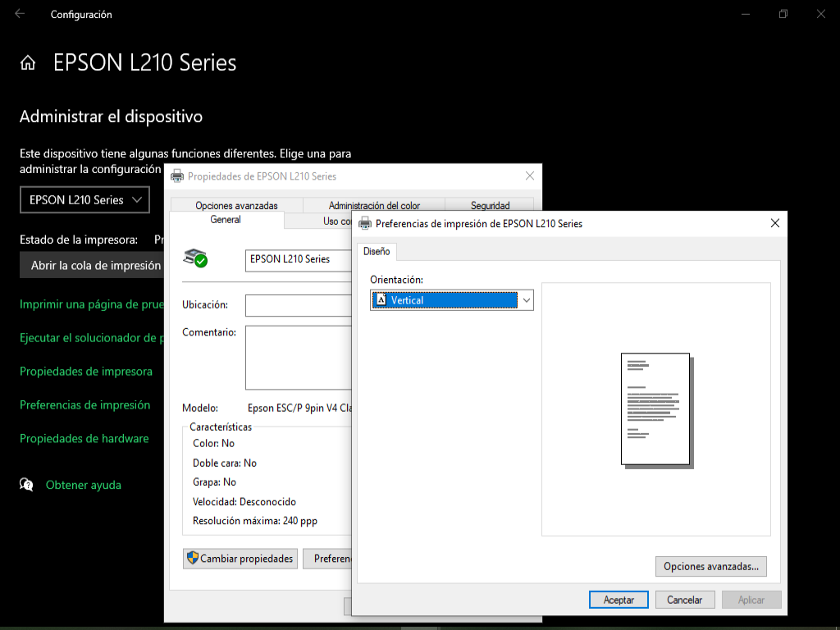Click the Aplicar button
Viewport: 840px width, 630px height.
pyautogui.click(x=751, y=600)
